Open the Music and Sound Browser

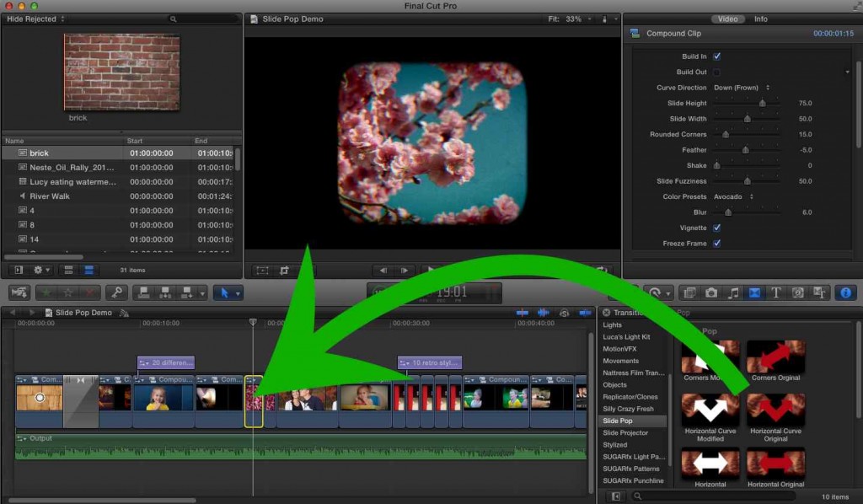click(733, 292)
